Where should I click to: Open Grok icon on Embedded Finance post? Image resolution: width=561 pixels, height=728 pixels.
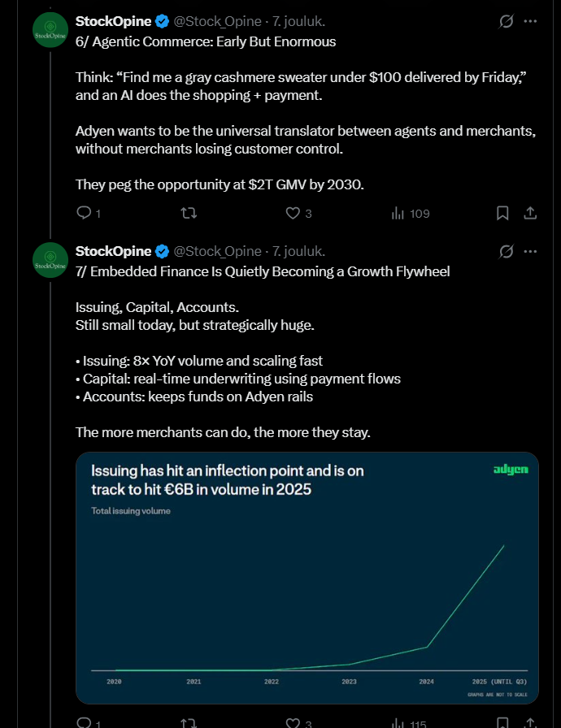(506, 251)
